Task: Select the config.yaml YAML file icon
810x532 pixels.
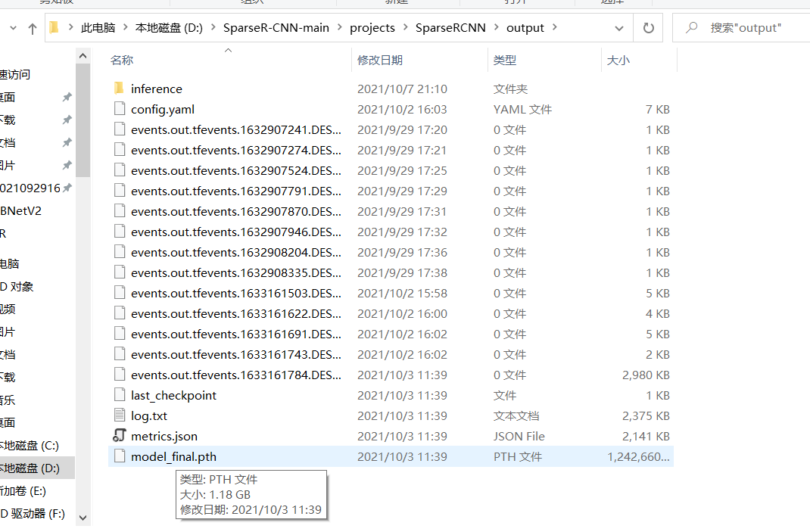Action: click(x=119, y=109)
